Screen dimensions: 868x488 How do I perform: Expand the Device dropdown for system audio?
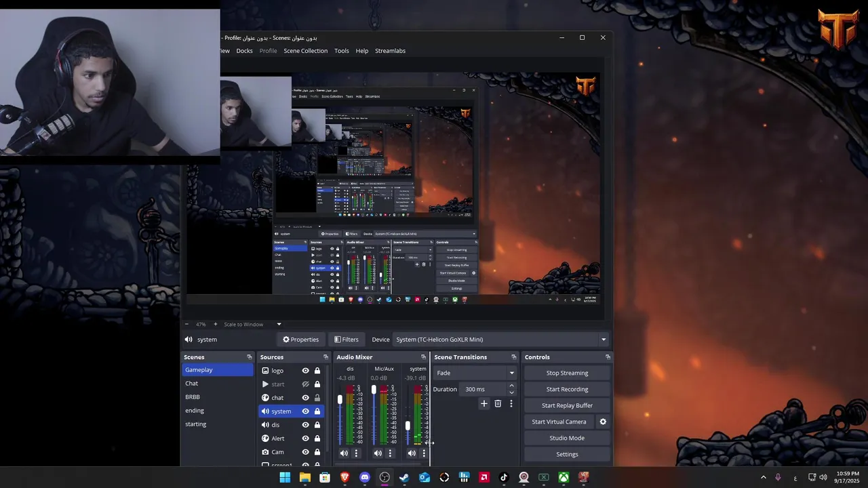click(x=603, y=340)
